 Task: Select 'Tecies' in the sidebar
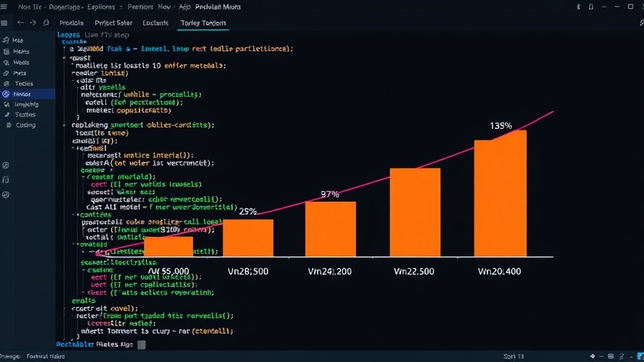click(24, 84)
